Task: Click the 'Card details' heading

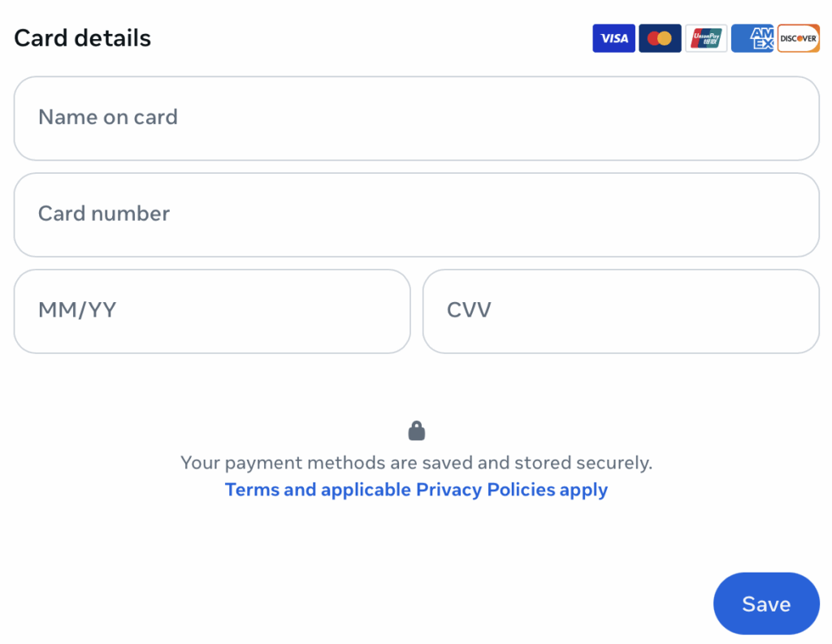Action: pos(83,38)
